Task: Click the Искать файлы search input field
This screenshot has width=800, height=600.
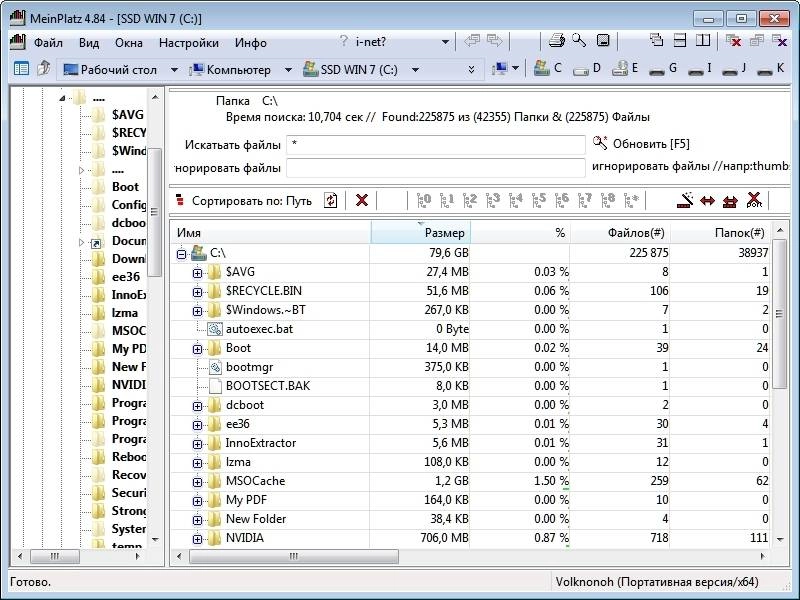Action: click(x=436, y=145)
